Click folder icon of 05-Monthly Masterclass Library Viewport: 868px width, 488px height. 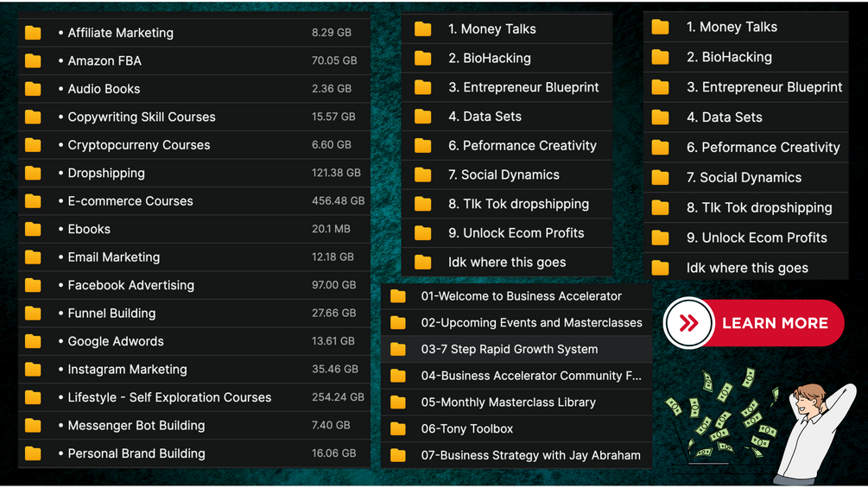click(x=398, y=402)
